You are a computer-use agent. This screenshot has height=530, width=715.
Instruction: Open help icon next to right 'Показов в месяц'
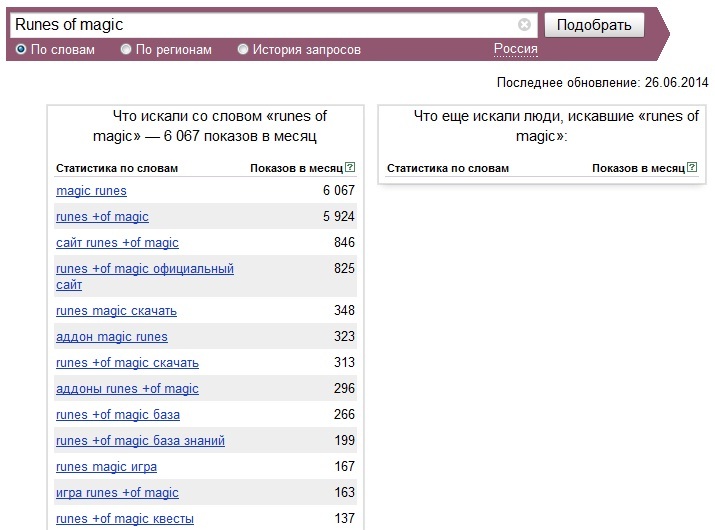tap(692, 167)
